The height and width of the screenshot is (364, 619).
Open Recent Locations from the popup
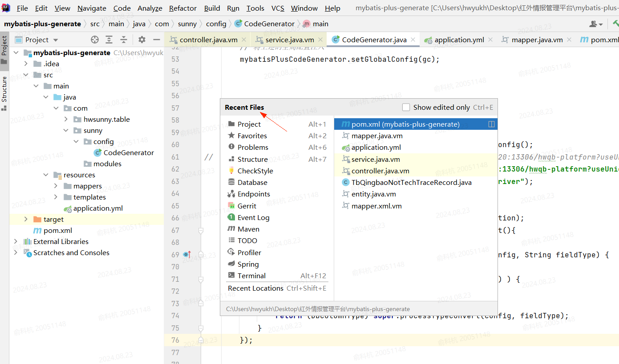click(255, 288)
